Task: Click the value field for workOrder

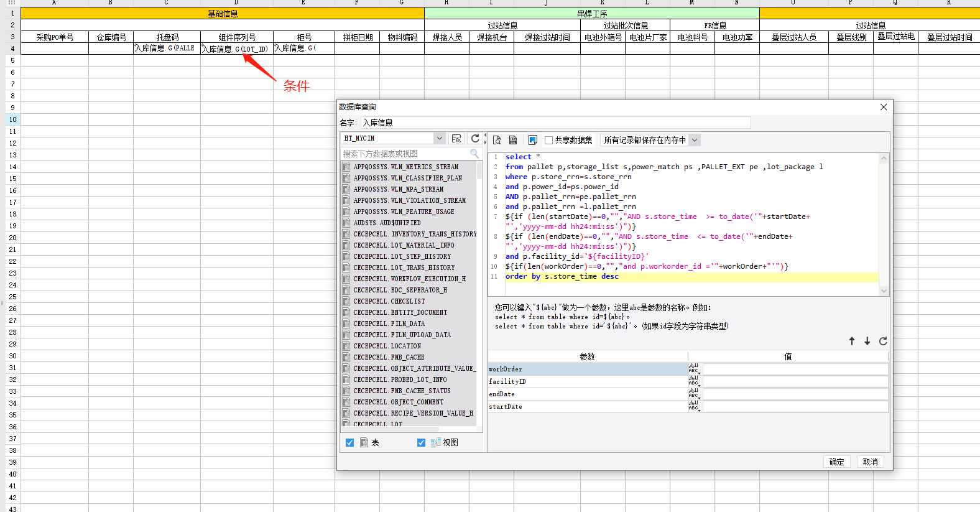Action: (x=795, y=369)
